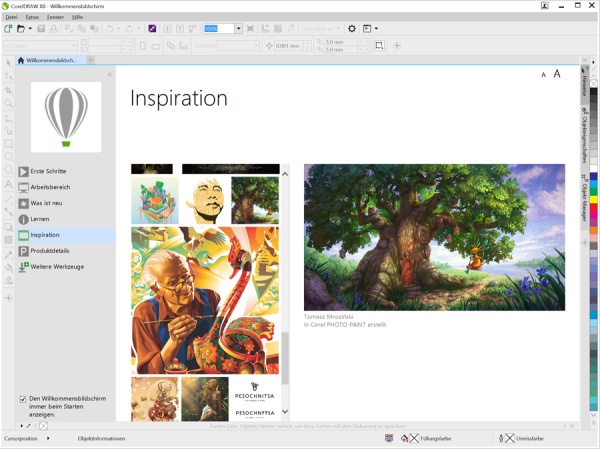Select the face portrait thumbnail
The width and height of the screenshot is (600, 449).
(x=205, y=200)
